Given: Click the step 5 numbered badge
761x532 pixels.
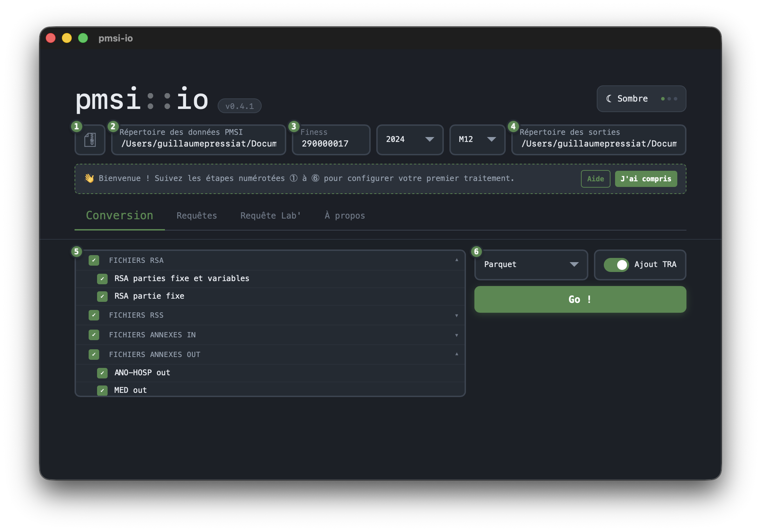Looking at the screenshot, I should coord(76,252).
